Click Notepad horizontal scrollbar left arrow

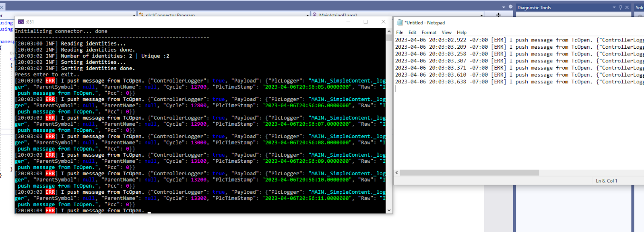pos(397,172)
